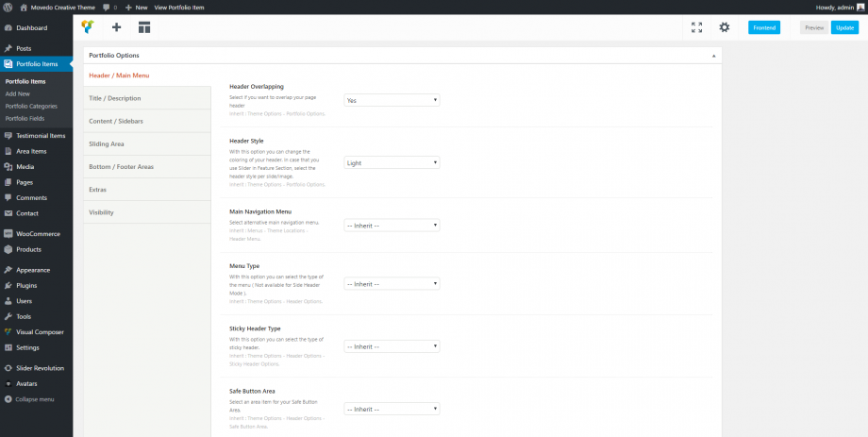Click the Frontend editor button
The height and width of the screenshot is (437, 868).
[x=764, y=27]
